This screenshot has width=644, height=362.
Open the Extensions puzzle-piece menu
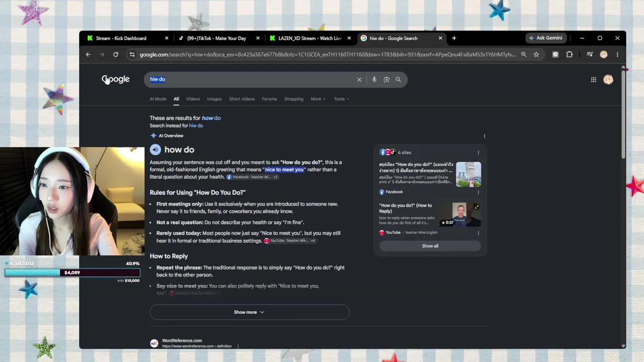[570, 54]
